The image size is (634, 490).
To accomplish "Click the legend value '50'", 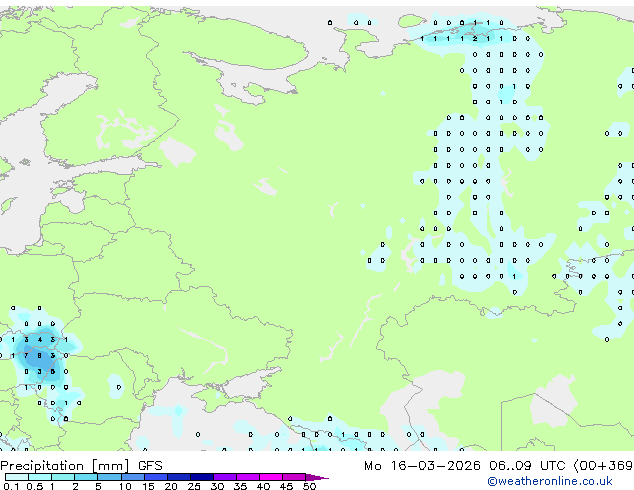I will 309,486.
